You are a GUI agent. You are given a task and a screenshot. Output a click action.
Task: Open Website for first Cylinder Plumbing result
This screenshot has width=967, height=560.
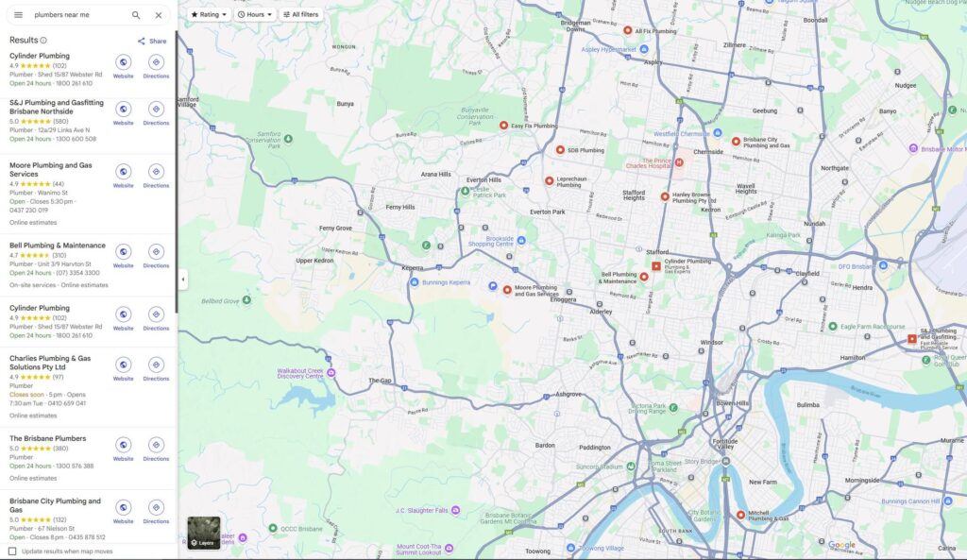click(x=124, y=66)
